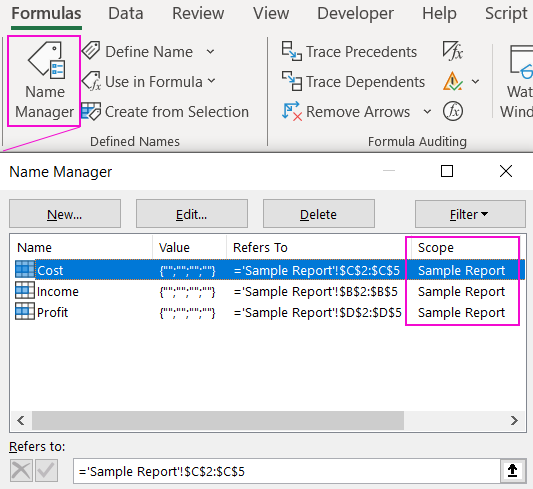
Task: Switch to the Formulas tab
Action: point(46,14)
